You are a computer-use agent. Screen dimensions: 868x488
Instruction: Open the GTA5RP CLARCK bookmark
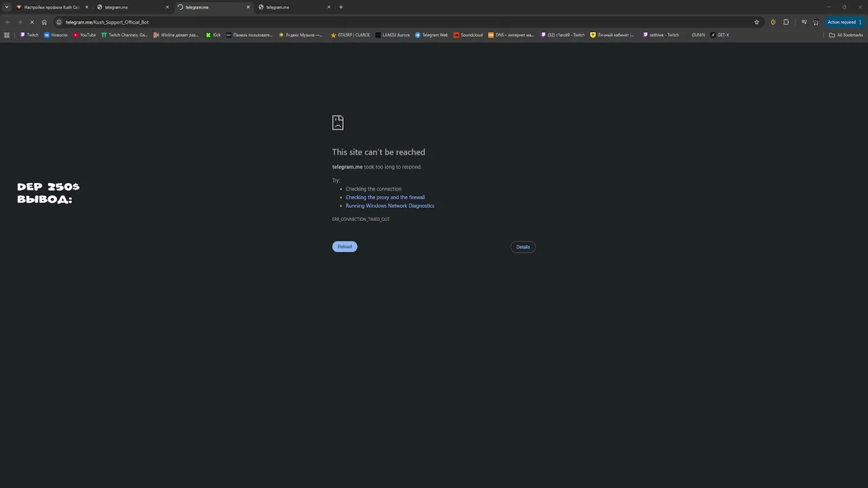point(351,35)
